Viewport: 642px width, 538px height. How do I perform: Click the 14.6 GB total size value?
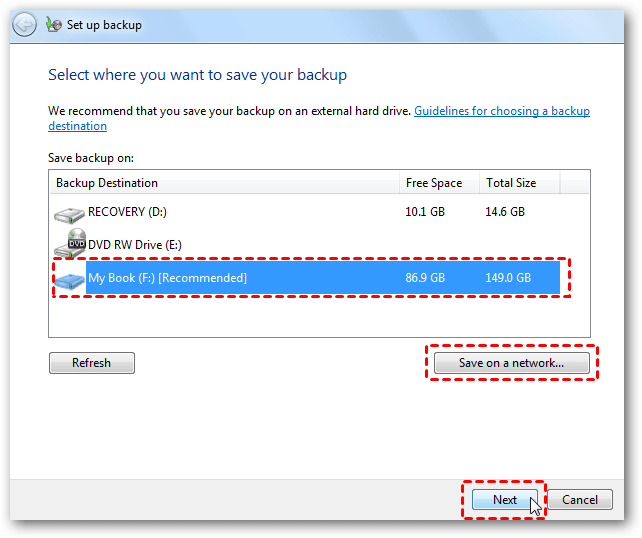click(x=505, y=212)
